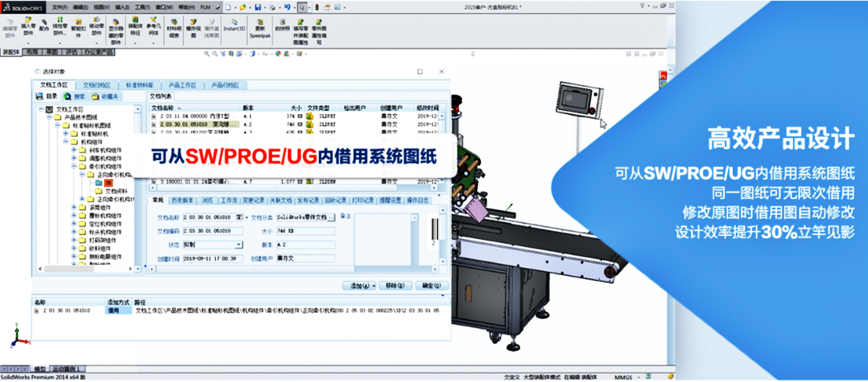Switch to 文档归档区 tab
Screen dimensions: 868x382
coord(97,85)
